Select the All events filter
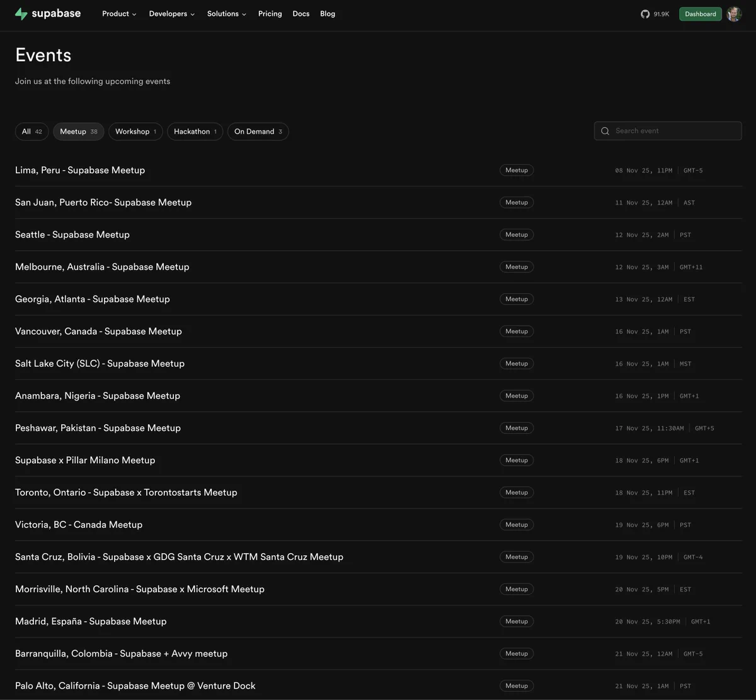The height and width of the screenshot is (700, 756). [x=31, y=132]
